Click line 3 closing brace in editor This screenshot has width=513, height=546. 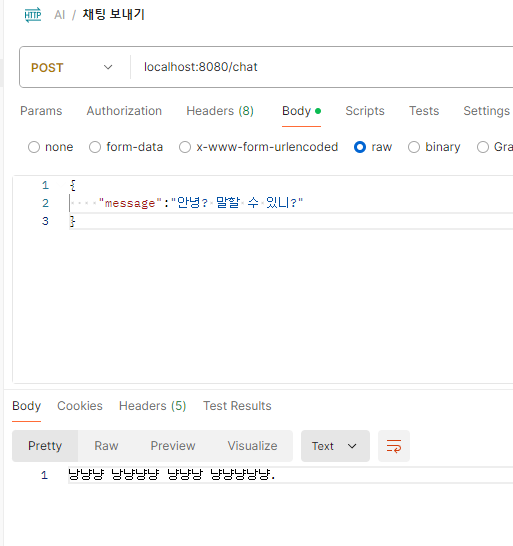click(x=72, y=221)
